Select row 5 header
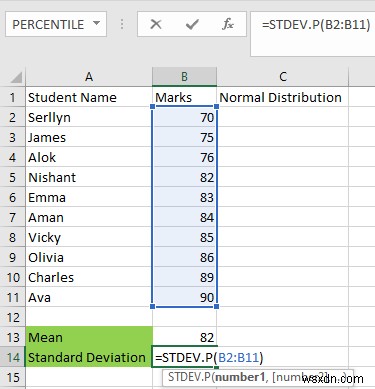Screen dimensions: 375x389 pyautogui.click(x=13, y=177)
